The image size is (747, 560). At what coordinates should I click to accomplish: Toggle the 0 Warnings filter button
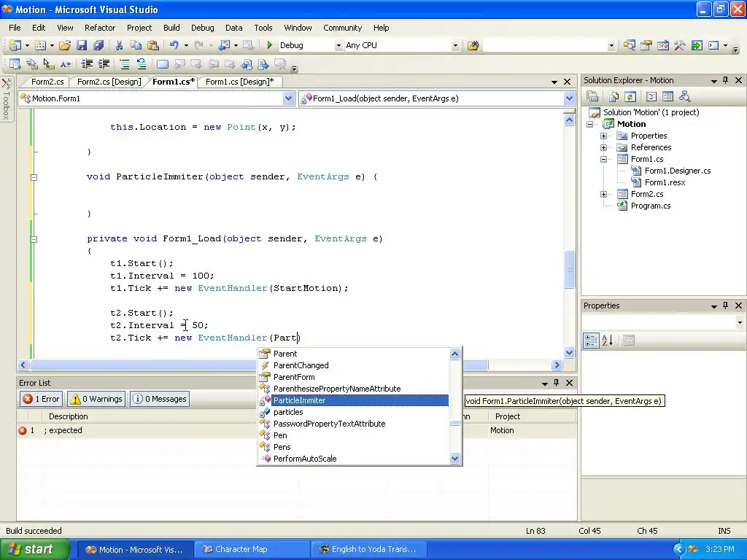[96, 399]
